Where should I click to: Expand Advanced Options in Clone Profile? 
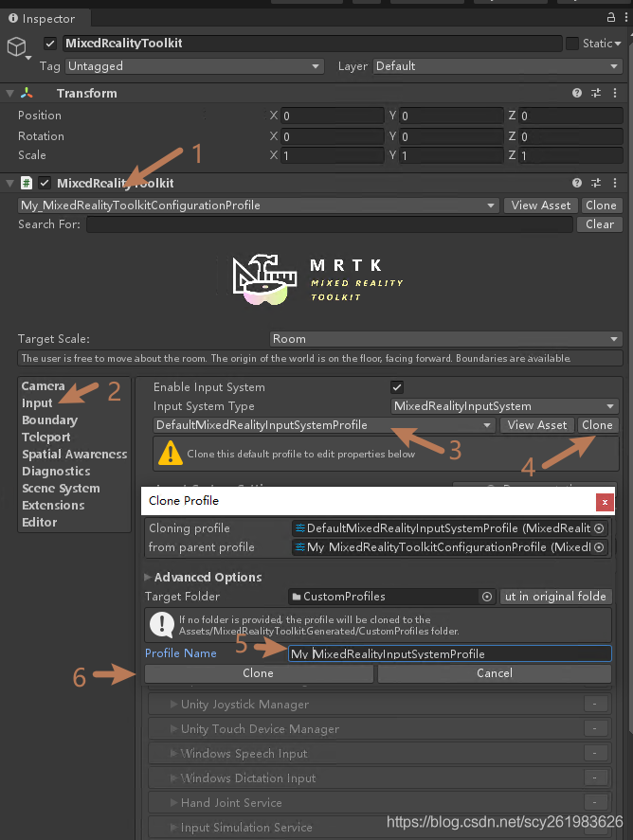click(148, 578)
